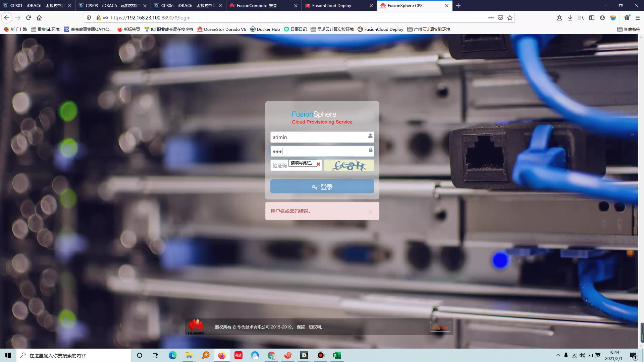Click the volume speaker tray icon
644x362 pixels.
pos(582,355)
